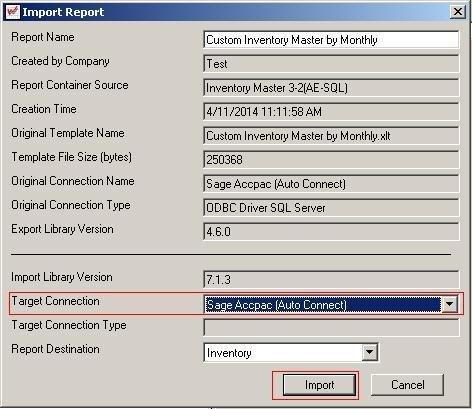The width and height of the screenshot is (472, 409).
Task: Click the Cancel button
Action: click(x=407, y=385)
